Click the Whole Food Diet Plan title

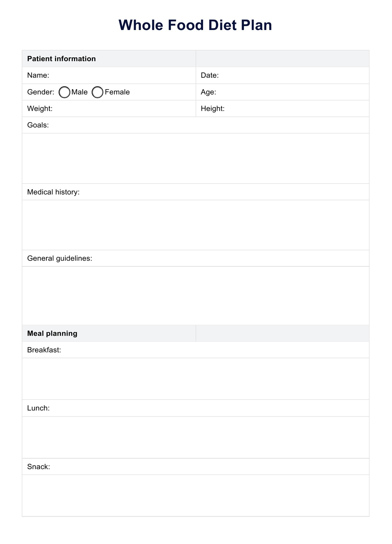click(195, 25)
